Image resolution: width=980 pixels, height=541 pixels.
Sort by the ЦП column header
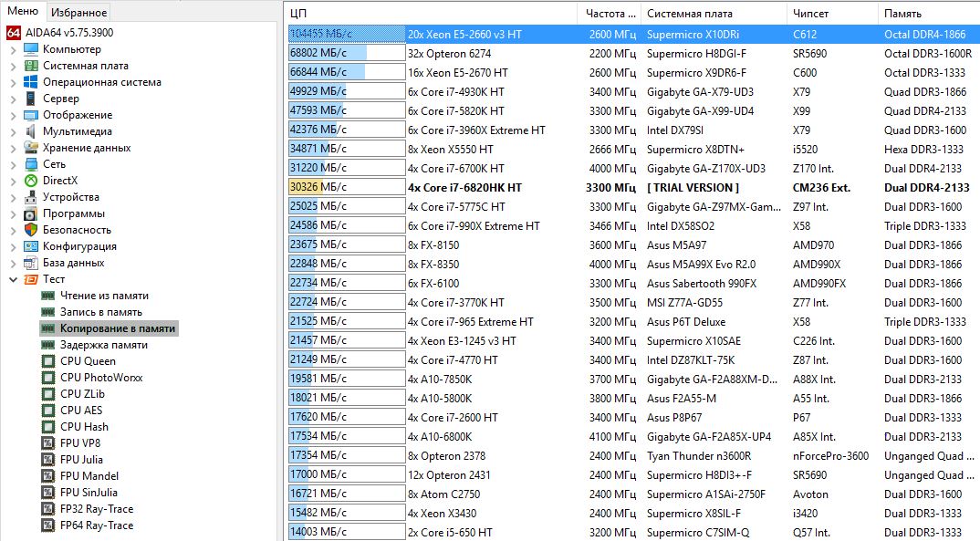[432, 13]
